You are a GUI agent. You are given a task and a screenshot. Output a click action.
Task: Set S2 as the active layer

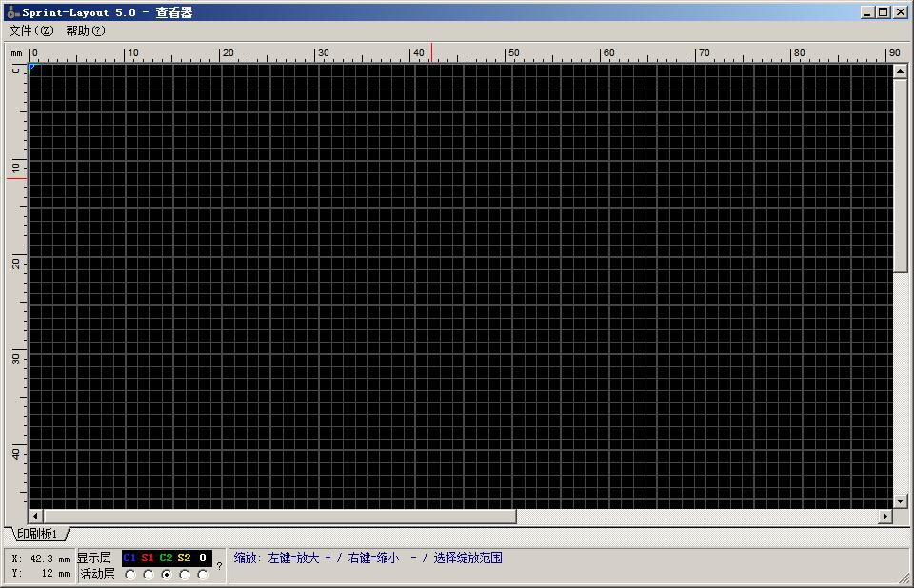click(x=185, y=576)
